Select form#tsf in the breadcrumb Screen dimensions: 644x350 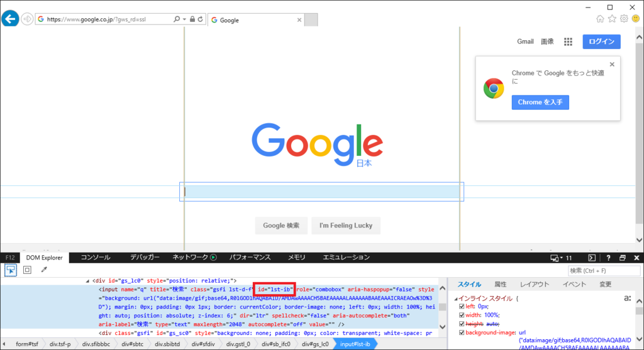point(27,344)
